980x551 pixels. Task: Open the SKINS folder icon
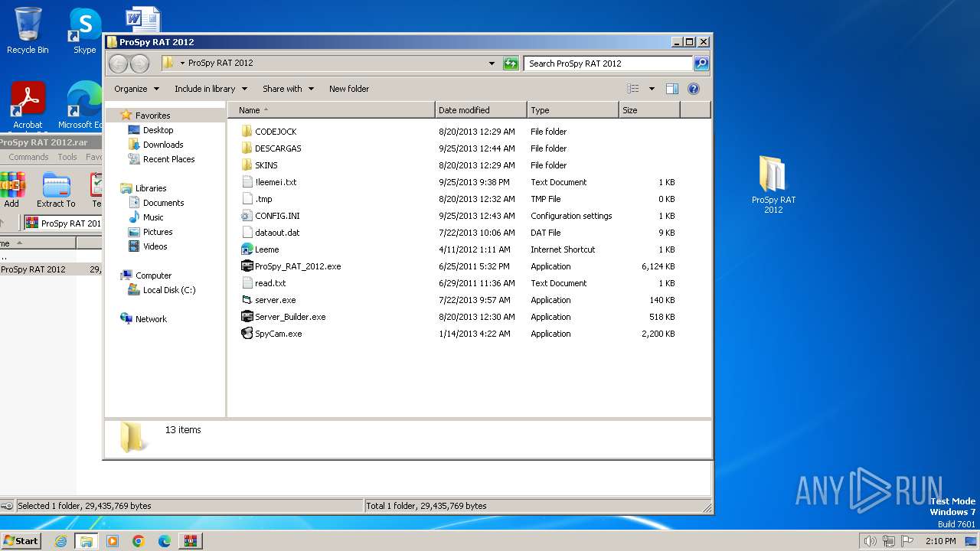click(247, 165)
